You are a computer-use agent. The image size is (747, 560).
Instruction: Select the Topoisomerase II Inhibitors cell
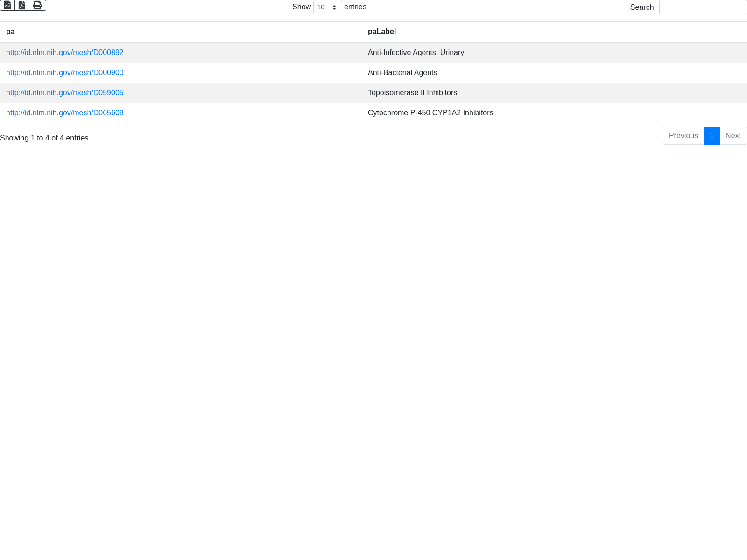click(x=412, y=93)
